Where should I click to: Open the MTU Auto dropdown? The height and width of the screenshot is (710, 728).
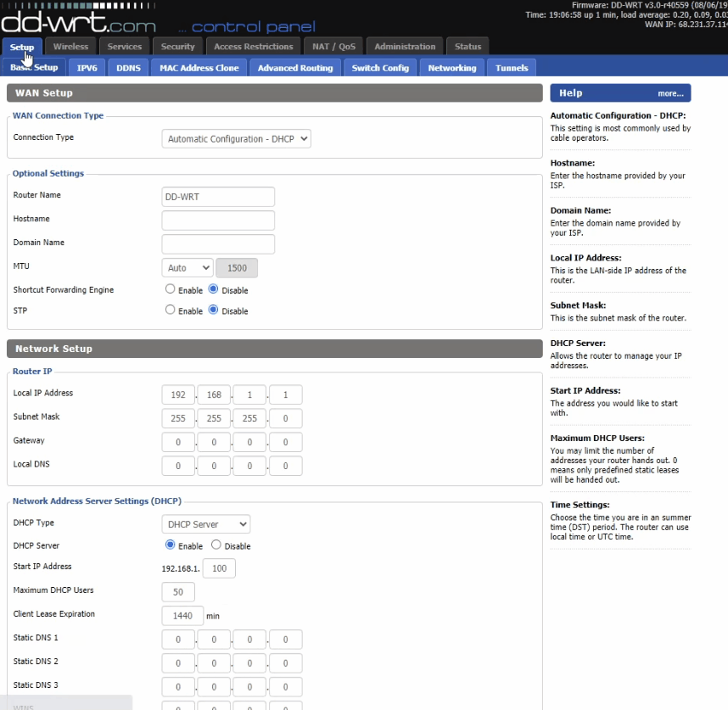click(188, 268)
